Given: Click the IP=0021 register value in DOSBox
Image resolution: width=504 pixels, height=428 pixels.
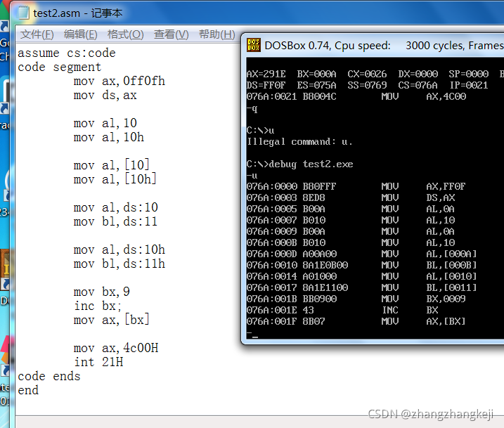Looking at the screenshot, I should click(x=469, y=85).
